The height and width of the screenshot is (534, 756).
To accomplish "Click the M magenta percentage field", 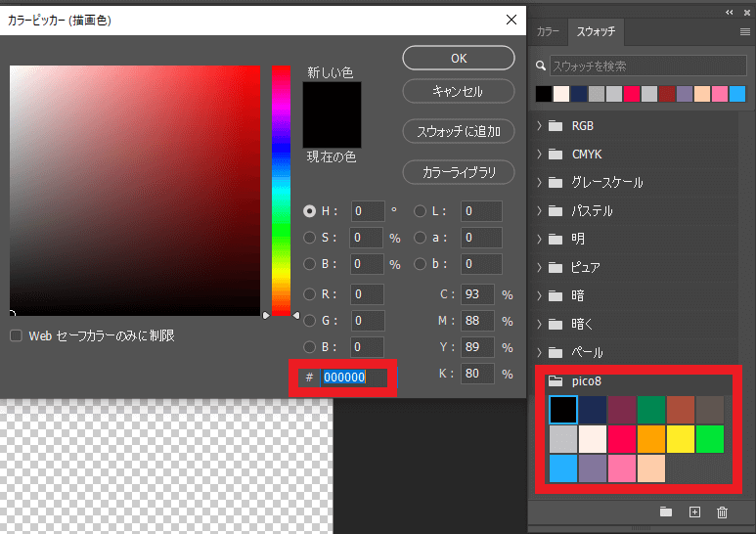I will (x=478, y=321).
